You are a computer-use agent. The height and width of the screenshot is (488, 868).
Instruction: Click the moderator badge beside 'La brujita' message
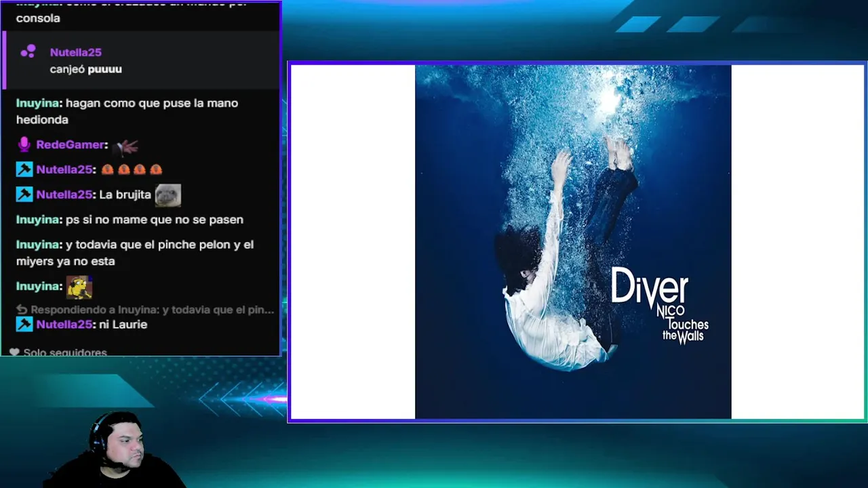(x=24, y=195)
